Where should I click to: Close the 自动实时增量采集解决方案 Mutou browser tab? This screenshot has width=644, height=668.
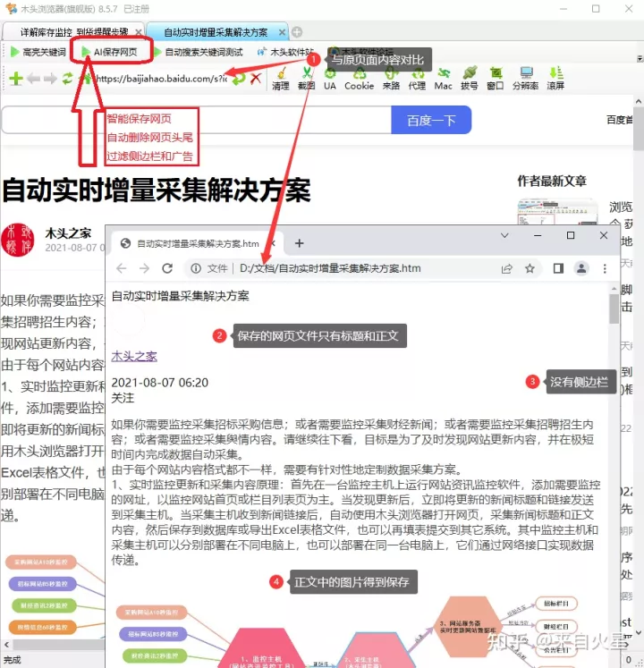[x=282, y=32]
